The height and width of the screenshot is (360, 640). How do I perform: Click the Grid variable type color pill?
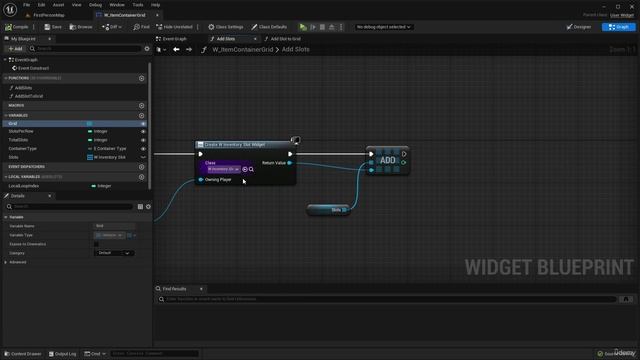coord(89,123)
